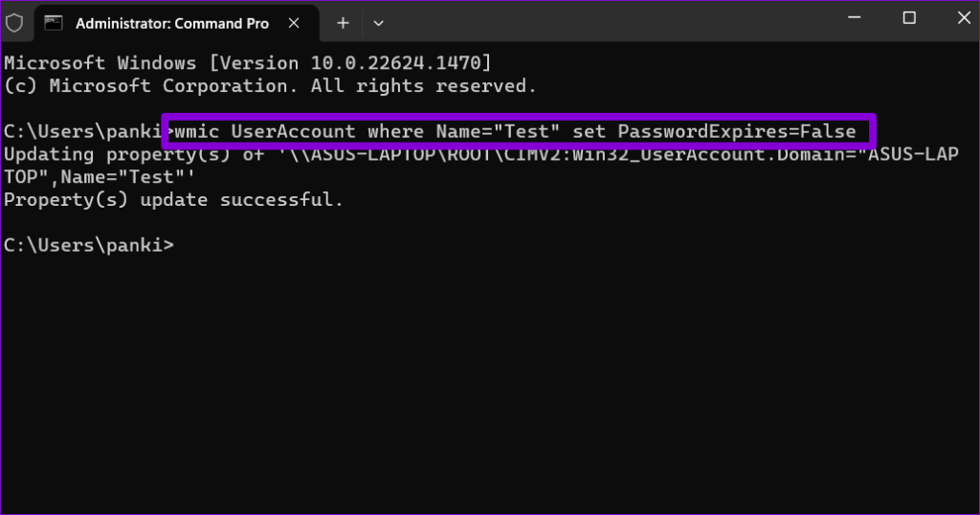The width and height of the screenshot is (980, 515).
Task: Close the Command Prompt tab
Action: [294, 23]
